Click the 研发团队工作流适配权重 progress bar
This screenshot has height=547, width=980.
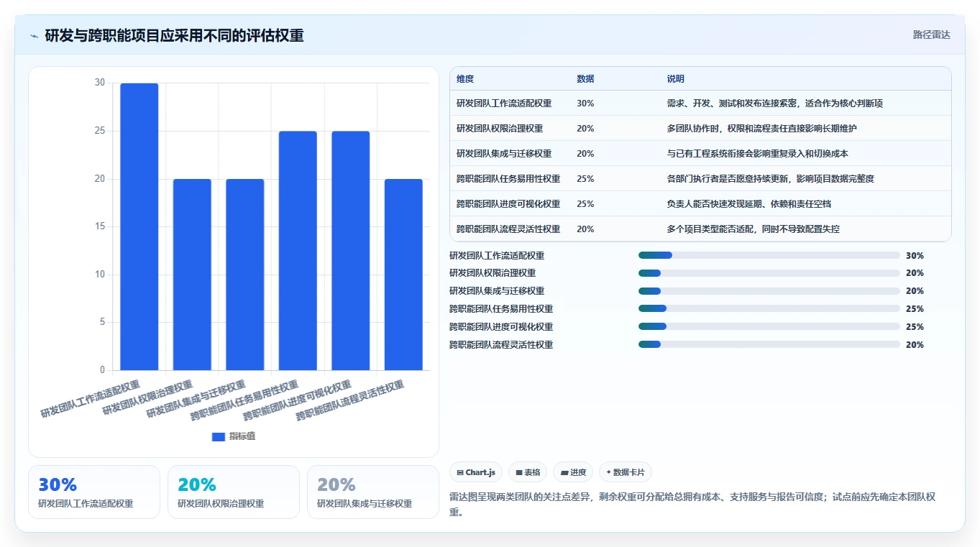click(769, 255)
